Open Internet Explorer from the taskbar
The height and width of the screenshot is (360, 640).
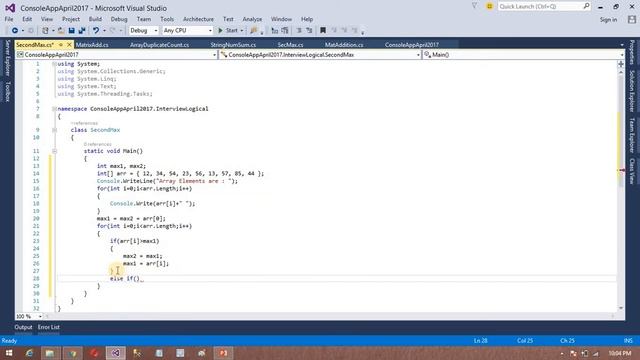29,353
